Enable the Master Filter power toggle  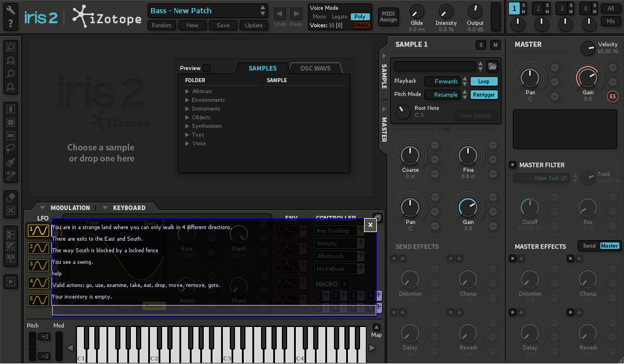[x=513, y=165]
